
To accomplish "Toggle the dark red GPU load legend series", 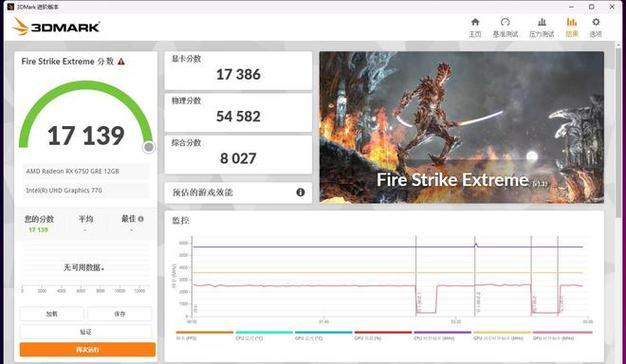I will [383, 335].
